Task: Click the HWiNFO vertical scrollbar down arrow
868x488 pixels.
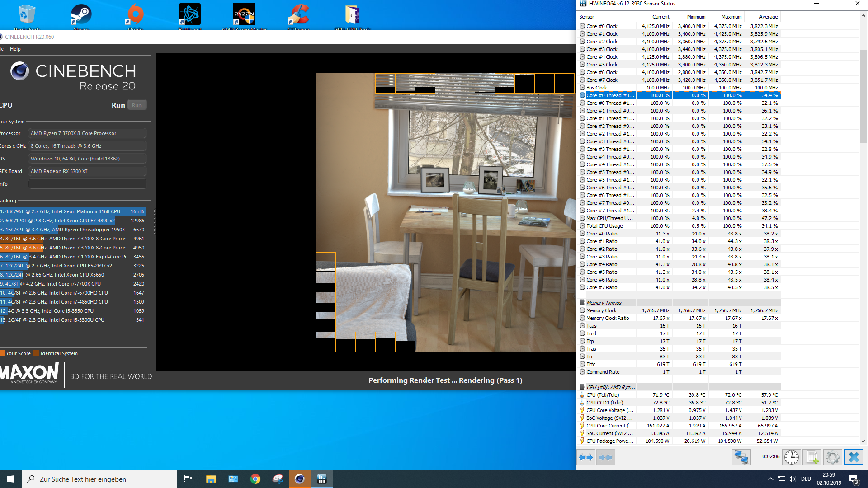Action: pyautogui.click(x=863, y=441)
